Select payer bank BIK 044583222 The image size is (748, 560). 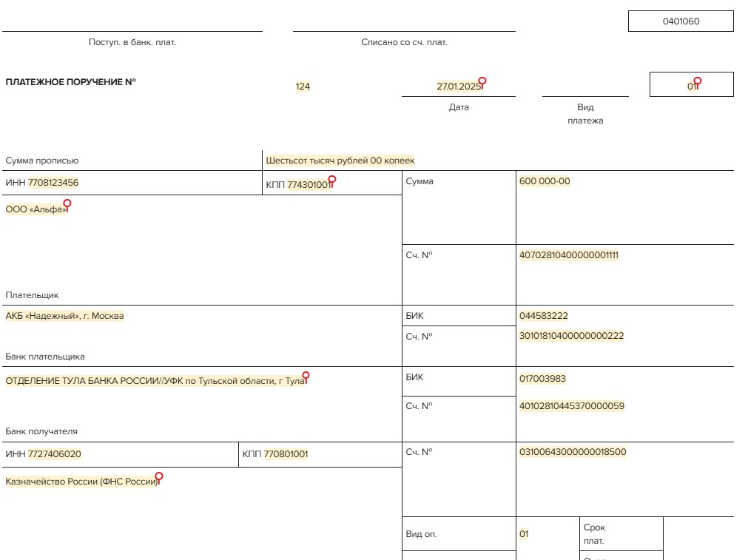(544, 316)
